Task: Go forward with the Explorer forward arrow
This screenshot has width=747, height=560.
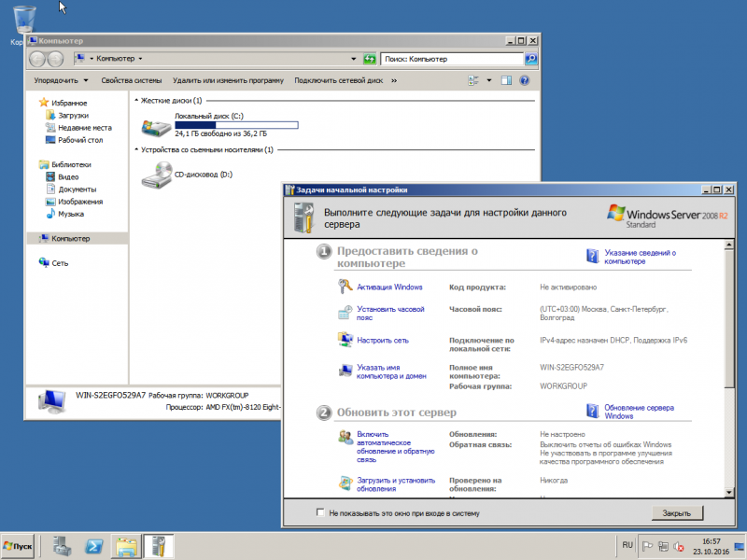Action: pos(55,59)
